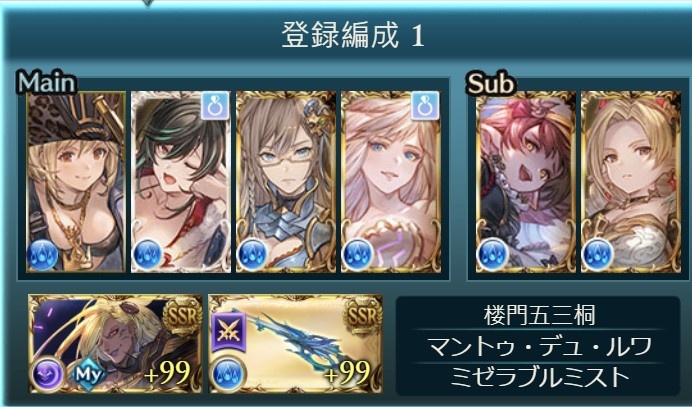Select the マントゥ・デュ・ルワ skill entry

point(539,346)
